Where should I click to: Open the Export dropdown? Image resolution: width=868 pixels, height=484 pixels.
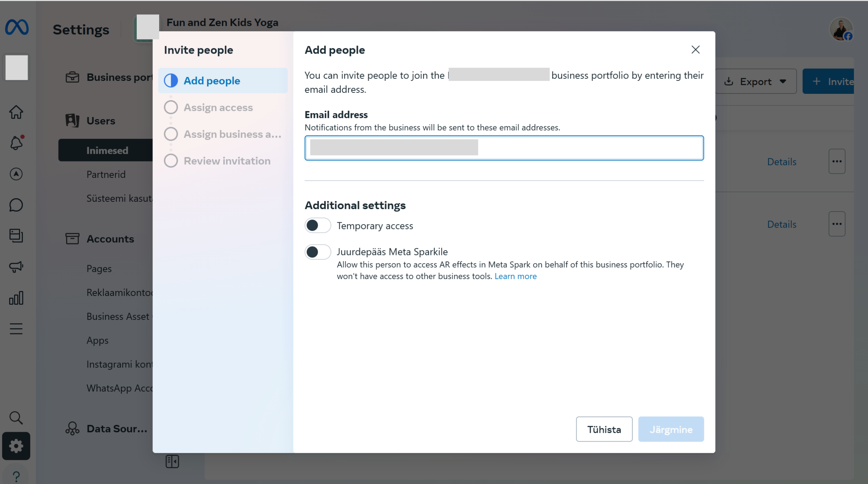[x=755, y=81]
